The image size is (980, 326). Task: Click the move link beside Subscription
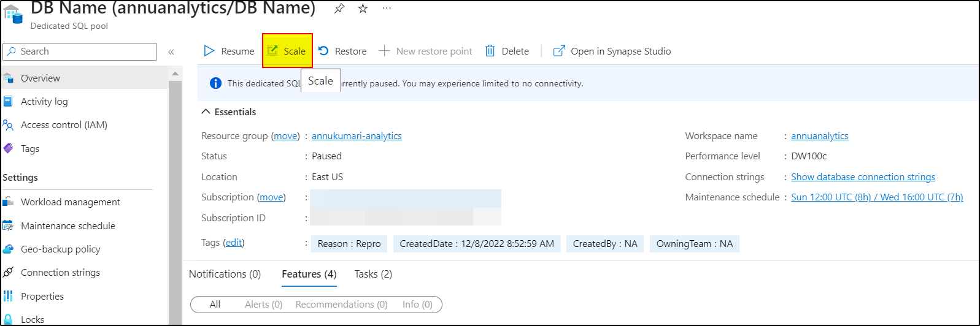pos(271,197)
